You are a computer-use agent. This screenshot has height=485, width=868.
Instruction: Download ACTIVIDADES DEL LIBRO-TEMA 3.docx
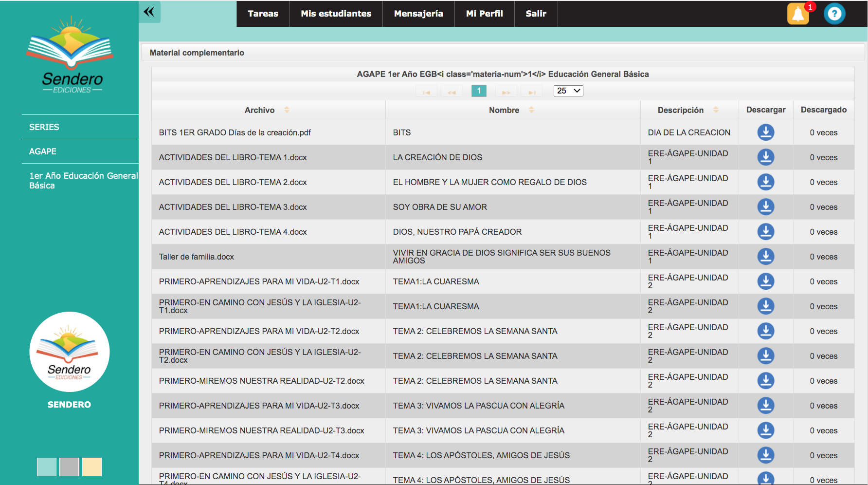pyautogui.click(x=765, y=207)
